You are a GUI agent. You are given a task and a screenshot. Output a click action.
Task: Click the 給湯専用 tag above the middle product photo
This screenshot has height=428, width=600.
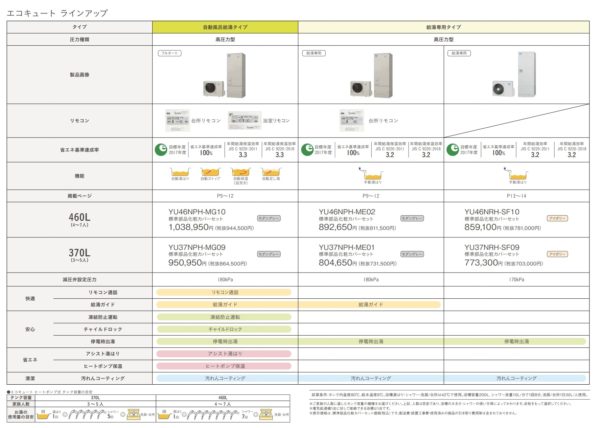[x=314, y=53]
